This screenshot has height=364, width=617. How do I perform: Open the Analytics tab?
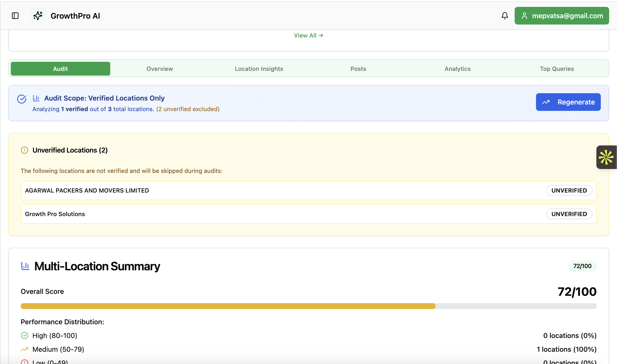pyautogui.click(x=457, y=69)
